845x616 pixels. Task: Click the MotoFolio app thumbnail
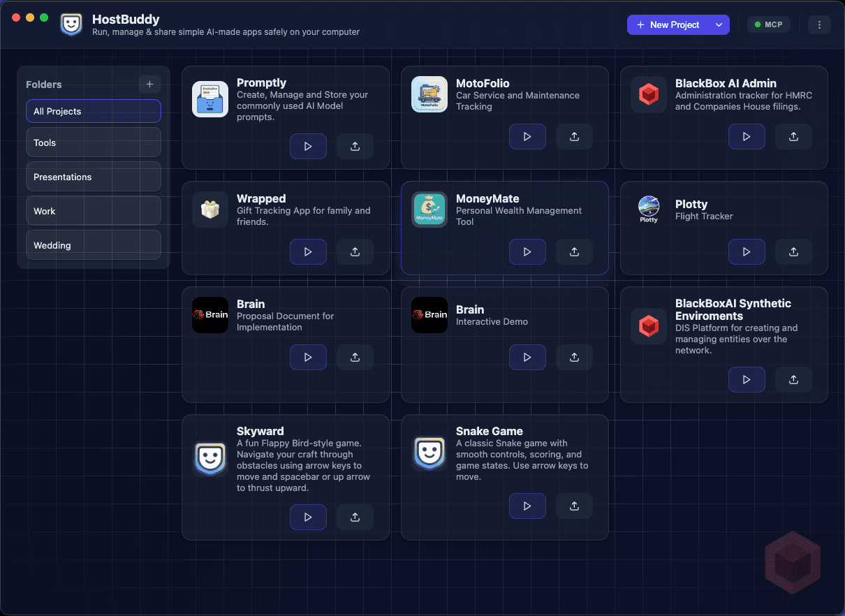429,94
